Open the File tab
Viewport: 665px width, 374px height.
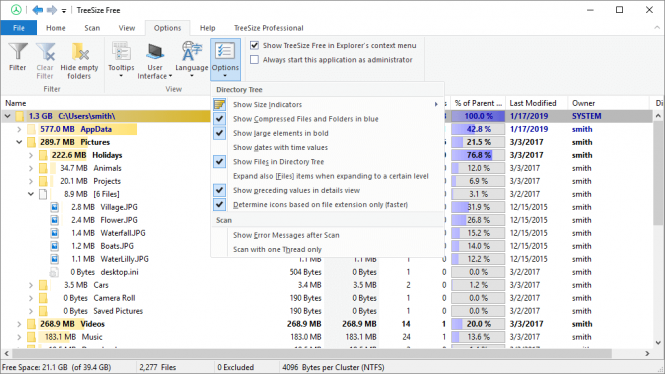click(19, 28)
